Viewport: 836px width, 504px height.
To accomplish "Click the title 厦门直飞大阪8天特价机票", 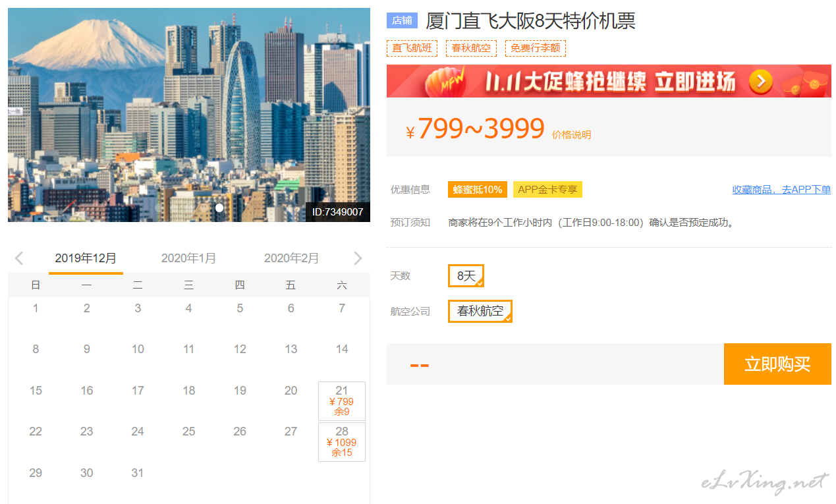I will coord(530,21).
